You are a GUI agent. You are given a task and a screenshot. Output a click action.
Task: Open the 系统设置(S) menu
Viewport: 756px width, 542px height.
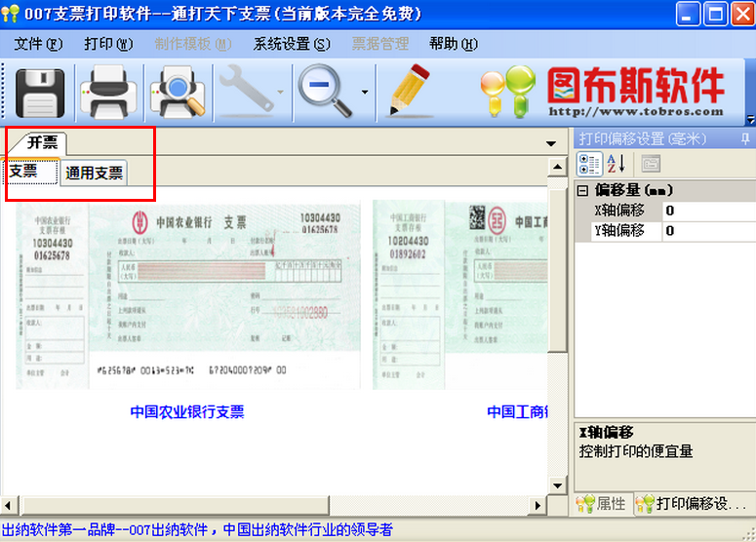292,44
